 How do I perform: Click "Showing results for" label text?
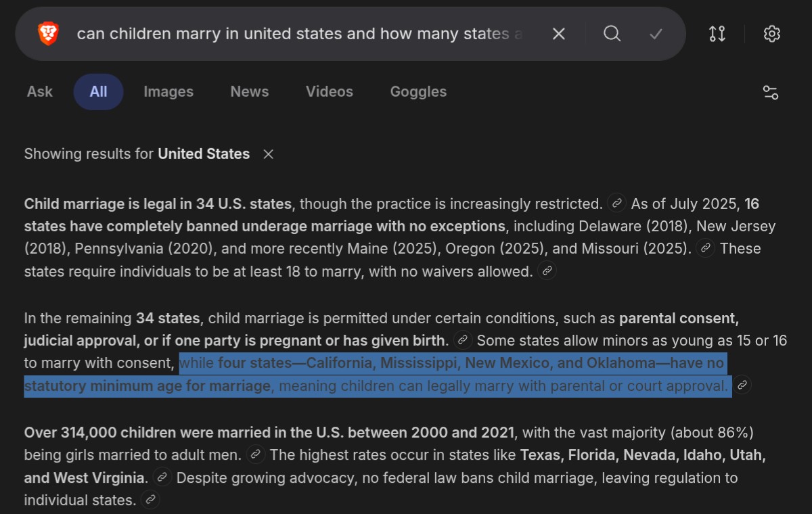(x=89, y=154)
